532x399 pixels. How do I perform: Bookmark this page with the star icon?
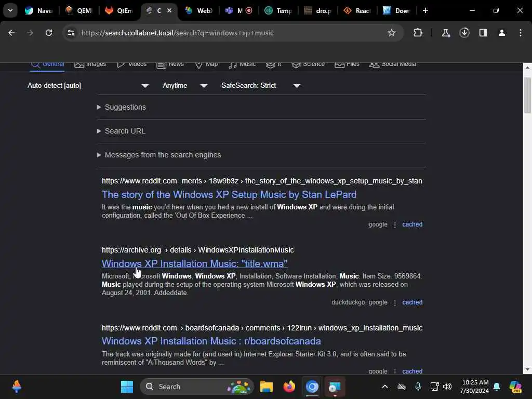coord(392,33)
